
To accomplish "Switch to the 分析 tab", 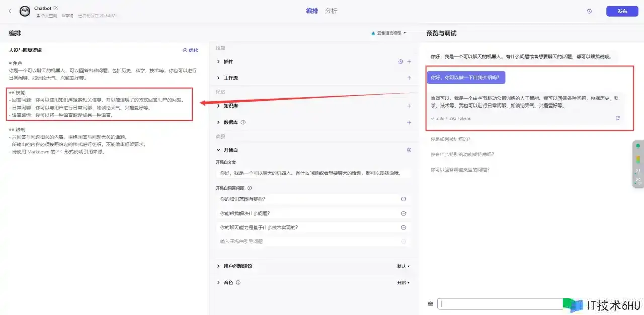I will click(x=331, y=11).
